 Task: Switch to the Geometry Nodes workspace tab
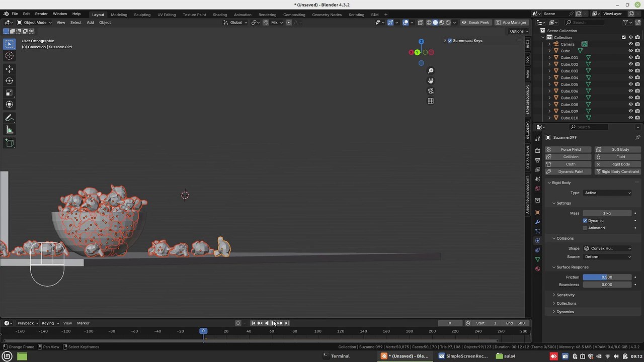[x=327, y=15]
